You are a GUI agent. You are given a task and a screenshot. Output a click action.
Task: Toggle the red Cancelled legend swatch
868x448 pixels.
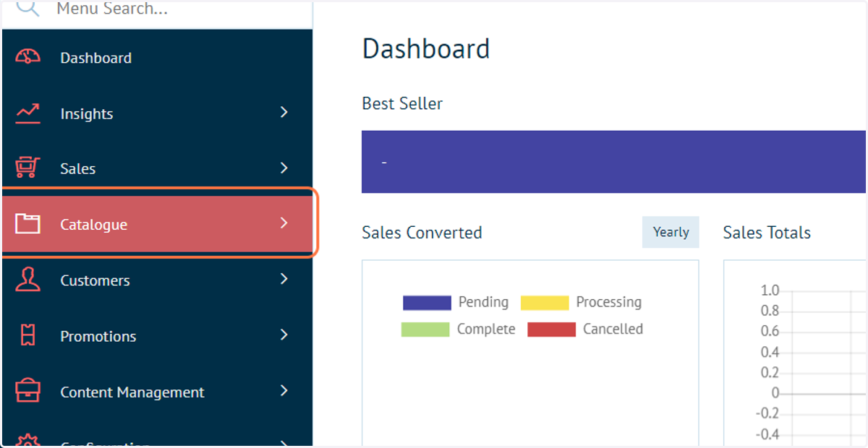(551, 329)
